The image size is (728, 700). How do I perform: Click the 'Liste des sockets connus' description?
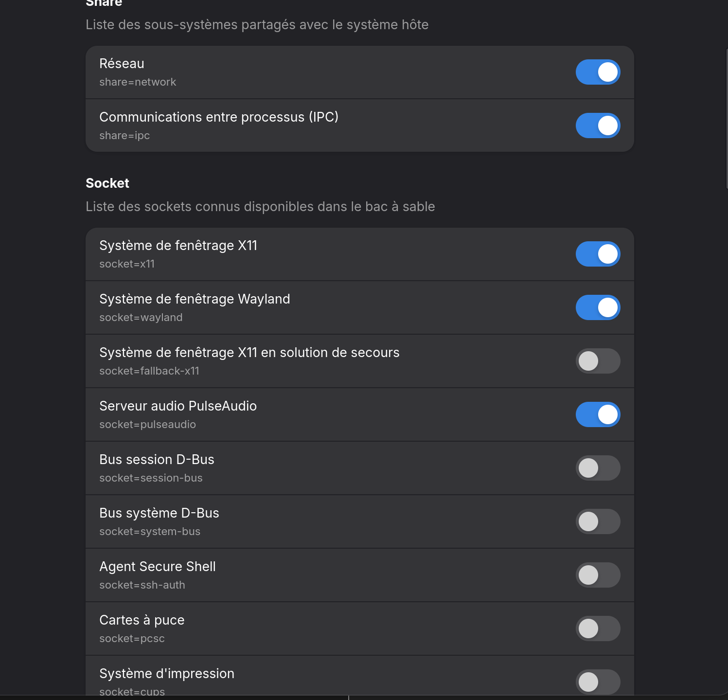[x=260, y=207]
